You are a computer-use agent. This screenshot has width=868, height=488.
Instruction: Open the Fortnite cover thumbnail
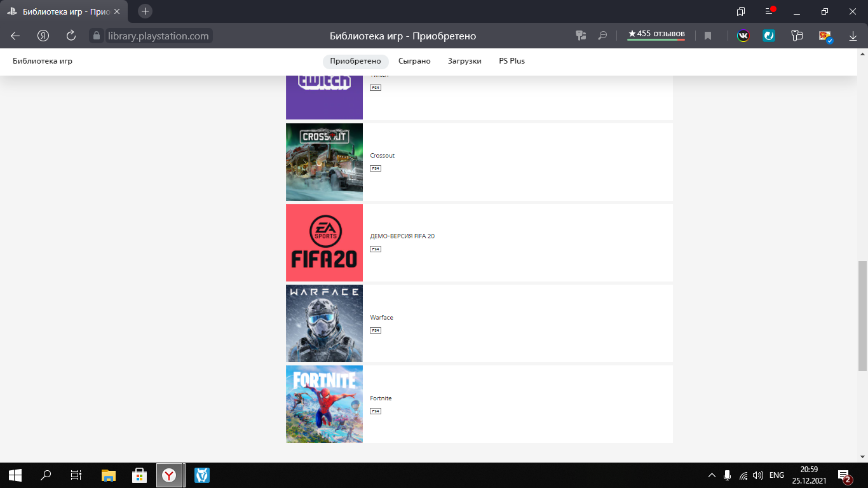324,404
